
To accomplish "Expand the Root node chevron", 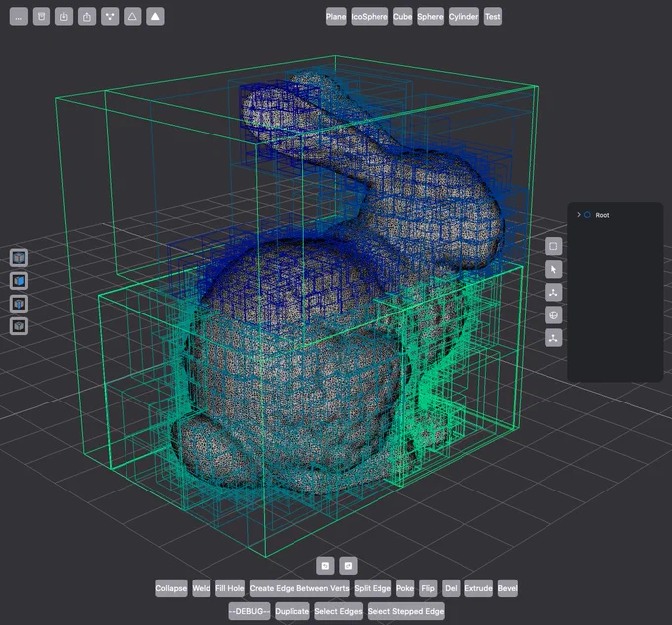I will click(x=578, y=214).
